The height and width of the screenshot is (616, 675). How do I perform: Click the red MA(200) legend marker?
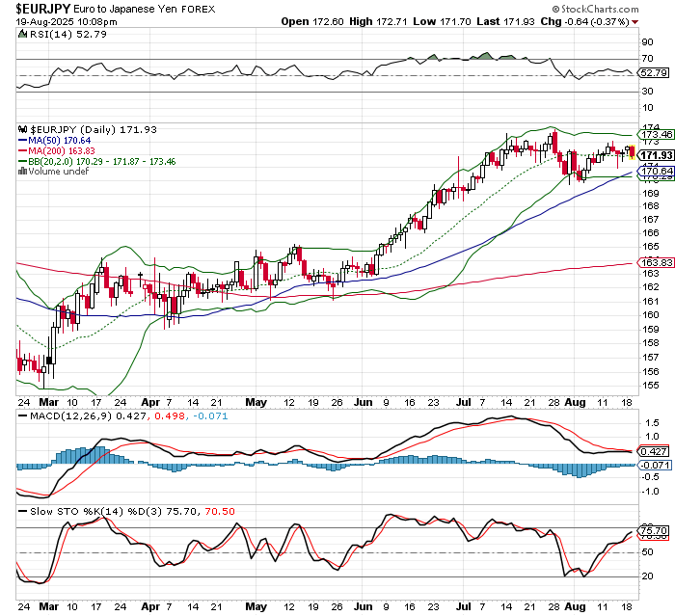[25, 149]
